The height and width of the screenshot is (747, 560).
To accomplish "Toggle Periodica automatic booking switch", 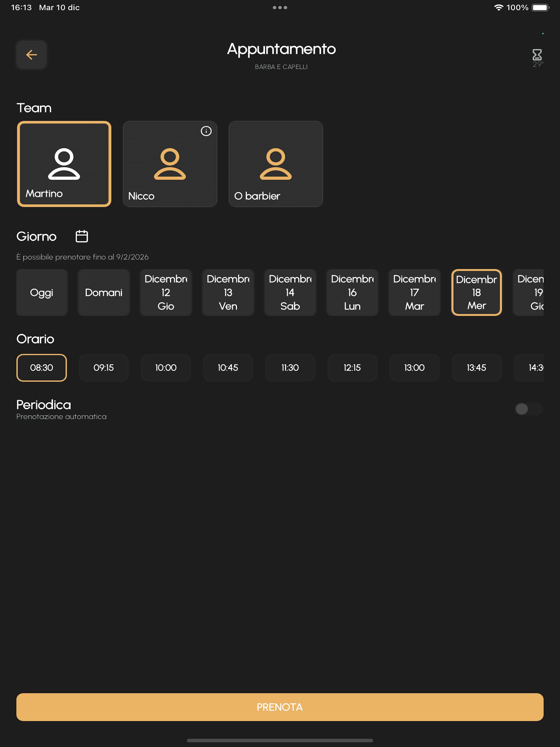I will (x=528, y=409).
